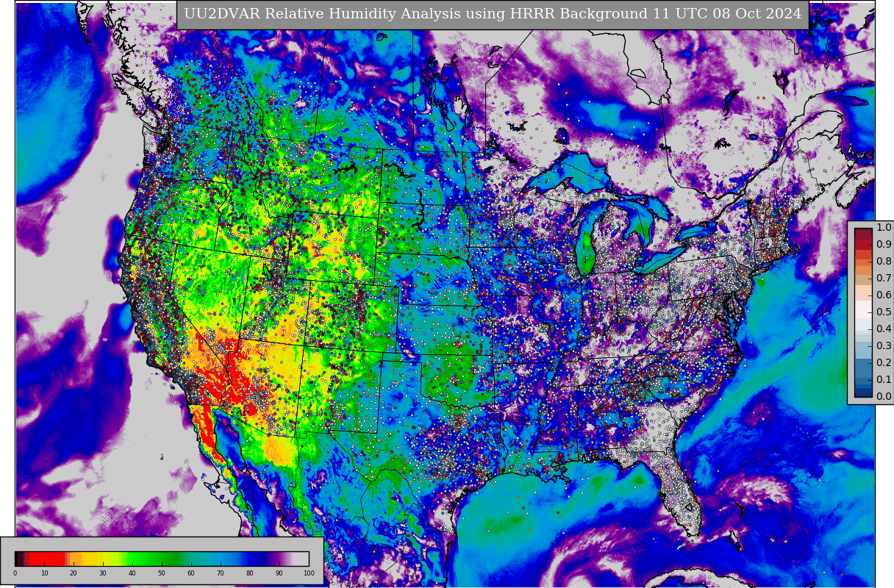Click the 0.5 label on right legend
This screenshot has height=588, width=894.
[x=884, y=312]
